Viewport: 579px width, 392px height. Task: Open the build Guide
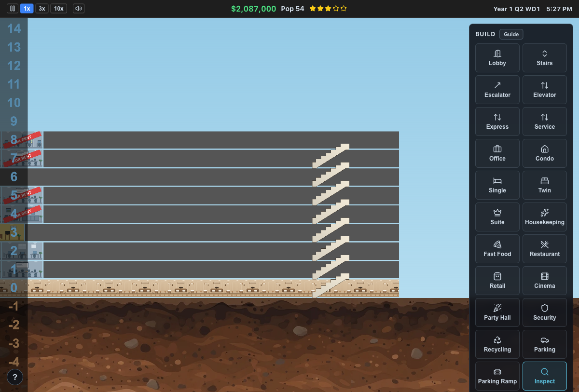511,34
